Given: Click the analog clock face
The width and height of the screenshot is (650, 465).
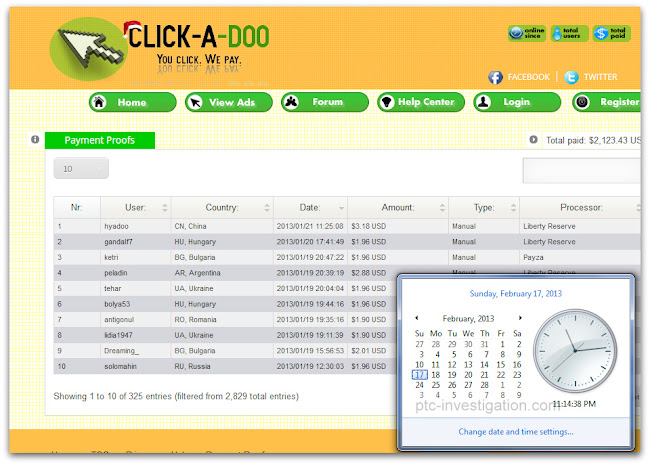Looking at the screenshot, I should point(575,351).
